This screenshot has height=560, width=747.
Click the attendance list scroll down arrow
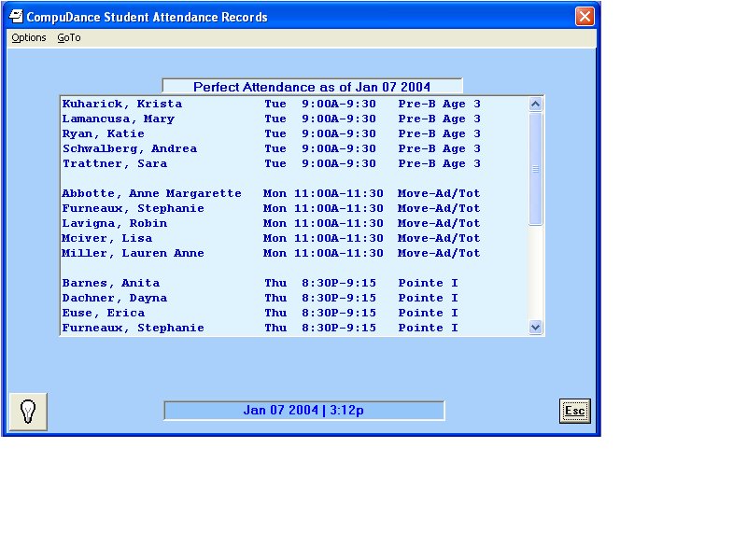(x=535, y=328)
